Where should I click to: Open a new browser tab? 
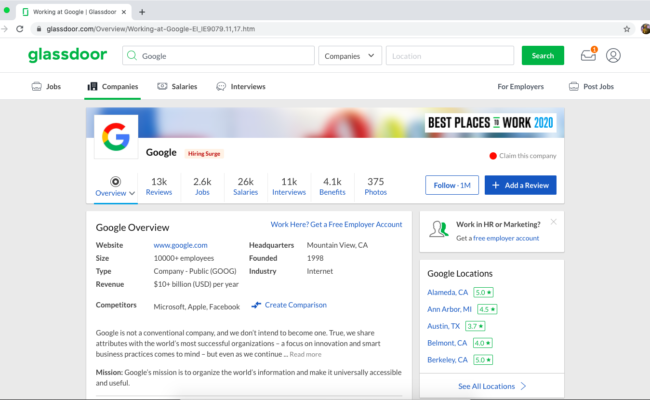(142, 12)
